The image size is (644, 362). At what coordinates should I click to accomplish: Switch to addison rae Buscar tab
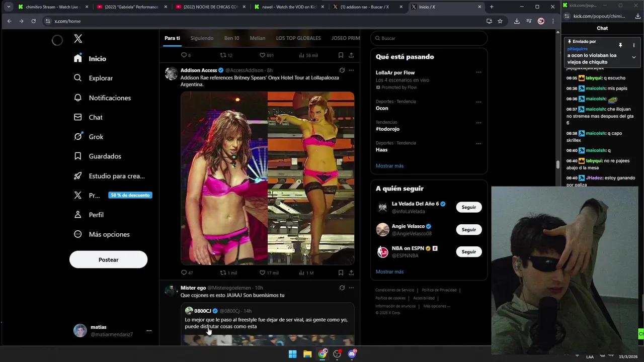(x=368, y=7)
